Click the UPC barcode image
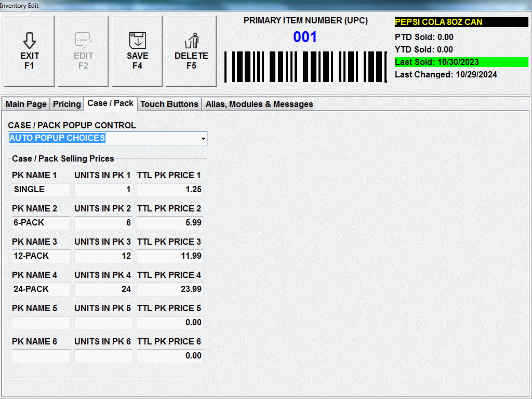532x399 pixels. point(305,67)
